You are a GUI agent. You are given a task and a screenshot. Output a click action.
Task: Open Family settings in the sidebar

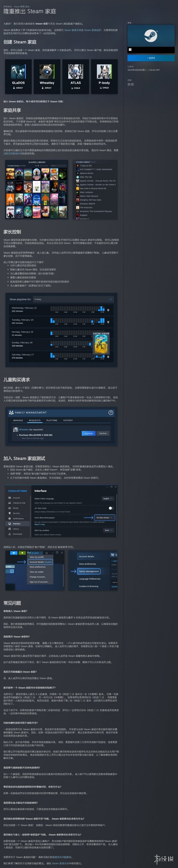click(x=16, y=508)
